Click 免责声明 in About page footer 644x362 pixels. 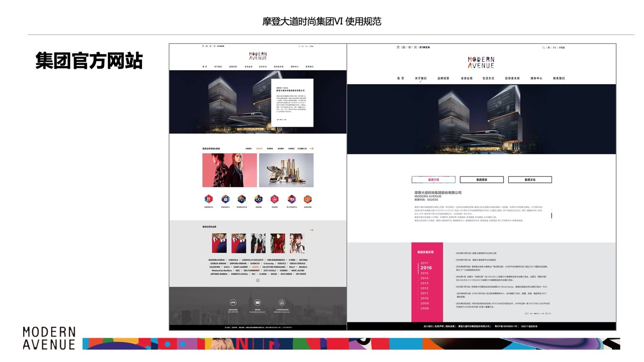439,326
